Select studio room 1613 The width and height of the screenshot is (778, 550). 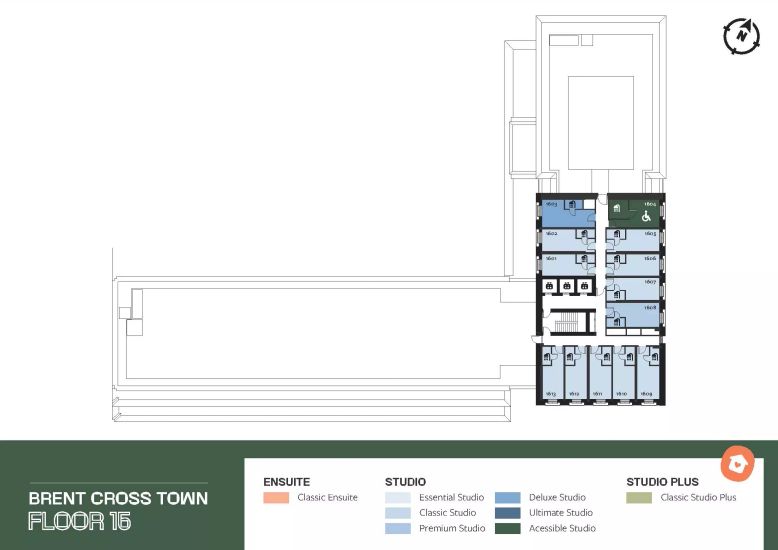(550, 380)
